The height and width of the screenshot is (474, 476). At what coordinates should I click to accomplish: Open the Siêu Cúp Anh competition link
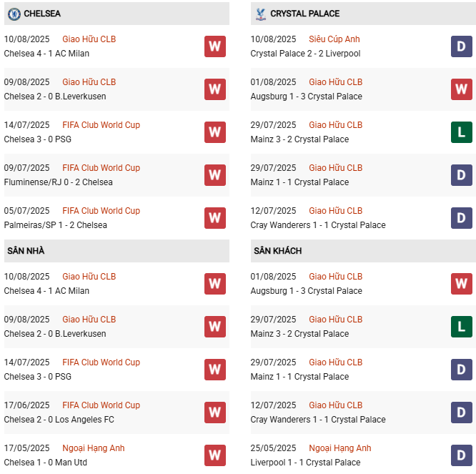[x=334, y=39]
